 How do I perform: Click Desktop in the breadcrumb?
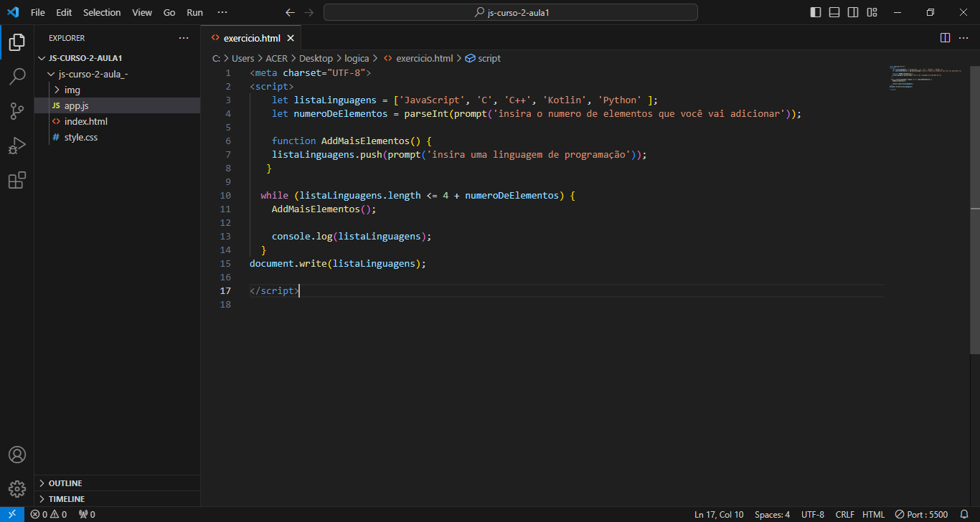pyautogui.click(x=316, y=58)
